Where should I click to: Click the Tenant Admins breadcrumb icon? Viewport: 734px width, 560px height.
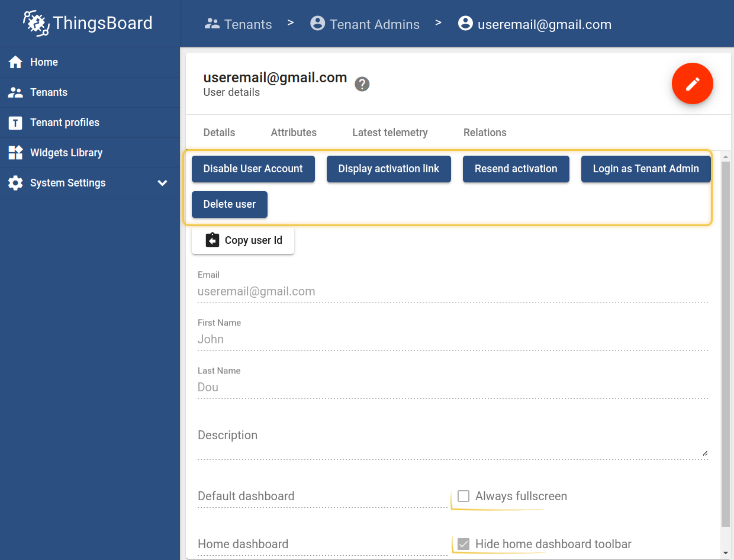click(x=318, y=24)
